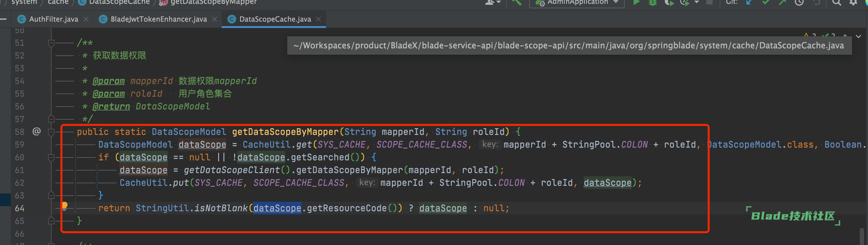
Task: Click the yellow intention bulb on line 64
Action: click(64, 206)
